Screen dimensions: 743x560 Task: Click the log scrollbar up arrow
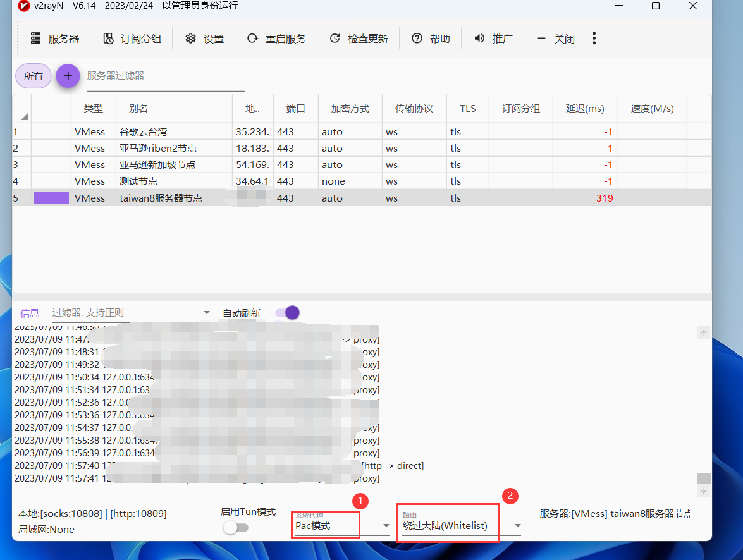704,332
